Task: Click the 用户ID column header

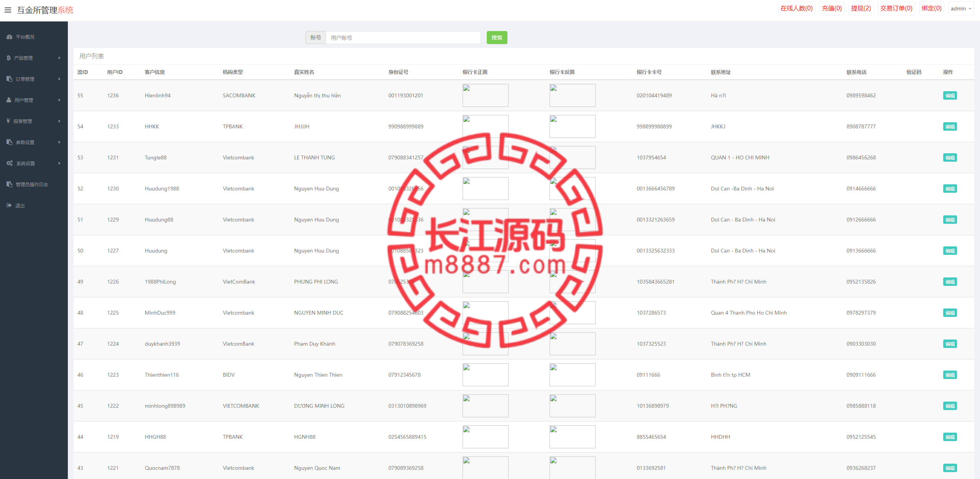Action: (x=115, y=72)
